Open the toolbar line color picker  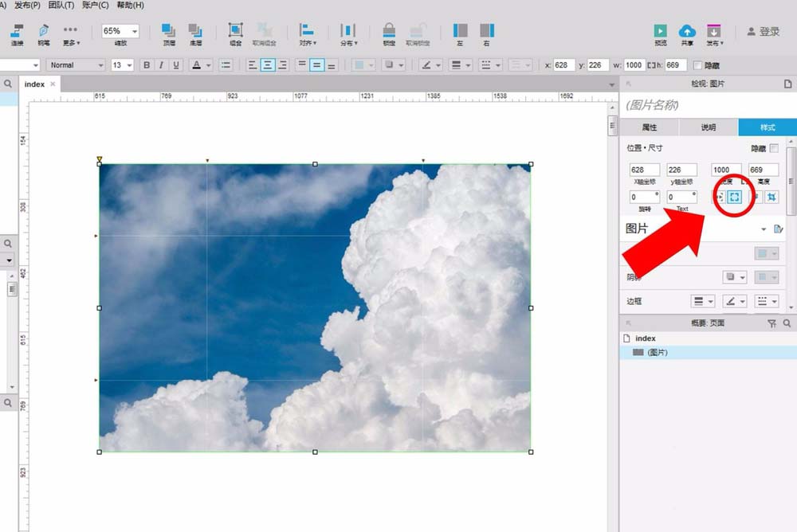[x=431, y=65]
